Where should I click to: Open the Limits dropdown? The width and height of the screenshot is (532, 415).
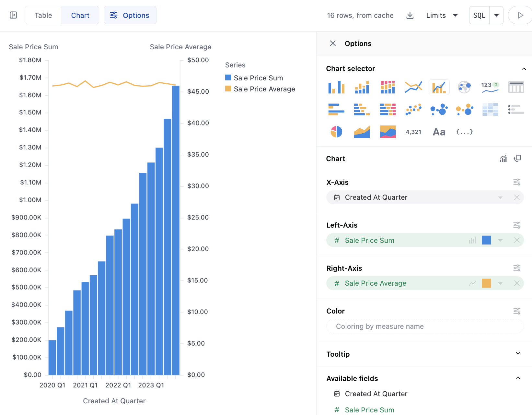tap(442, 15)
